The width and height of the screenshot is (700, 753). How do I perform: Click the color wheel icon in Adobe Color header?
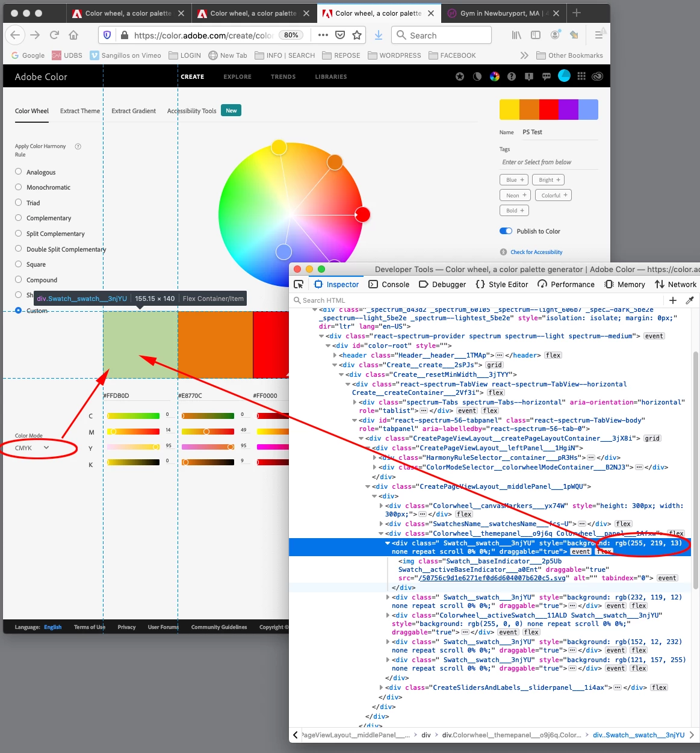point(495,76)
